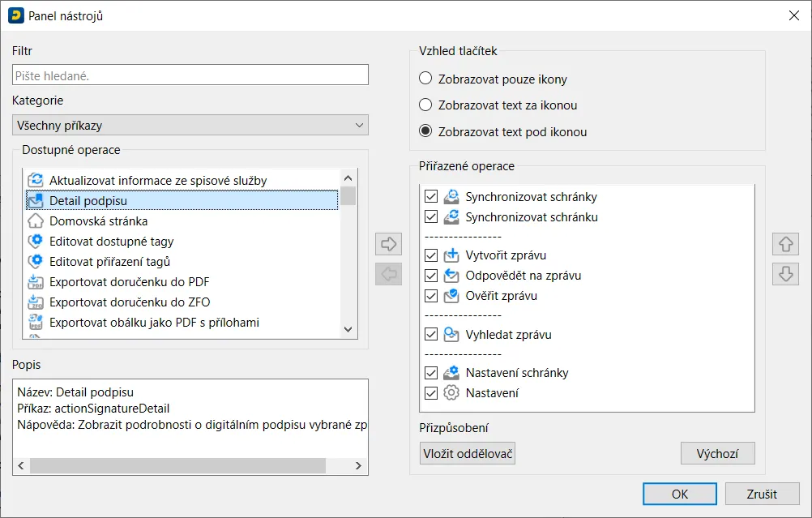Click the Exportovat doručenku do PDF icon
The height and width of the screenshot is (518, 812).
36,282
